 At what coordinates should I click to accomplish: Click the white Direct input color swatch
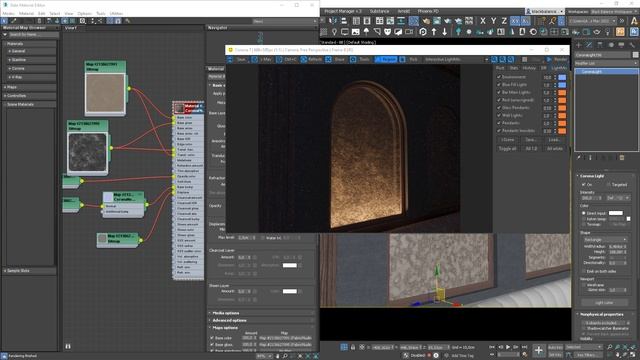point(616,213)
